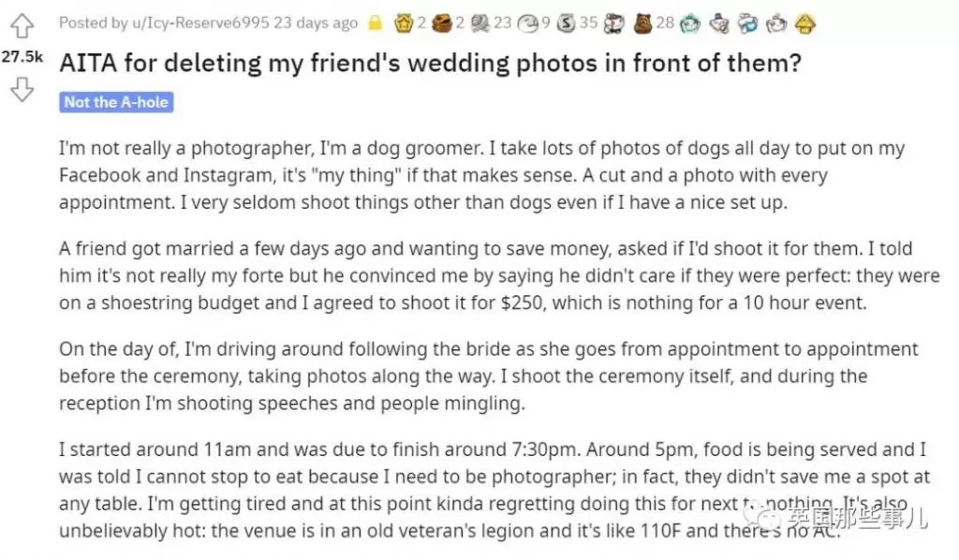The height and width of the screenshot is (560, 959).
Task: Click the brown treasure chest award
Action: click(442, 23)
